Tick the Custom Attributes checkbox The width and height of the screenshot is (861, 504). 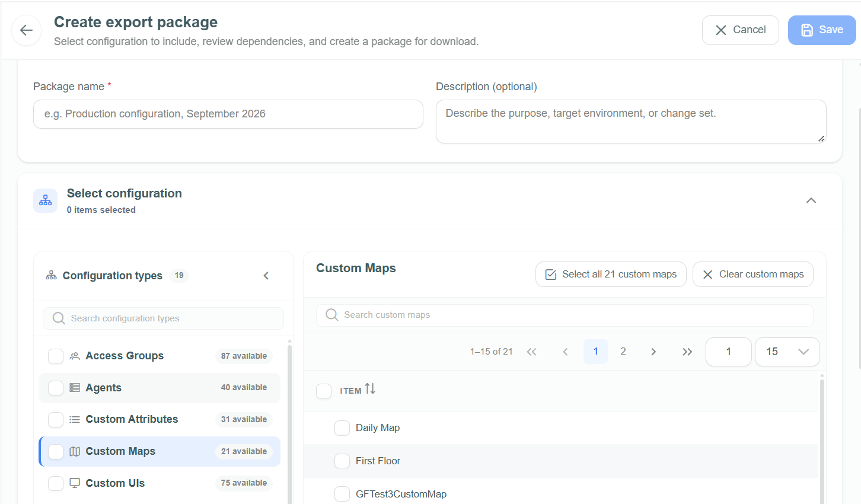tap(56, 420)
